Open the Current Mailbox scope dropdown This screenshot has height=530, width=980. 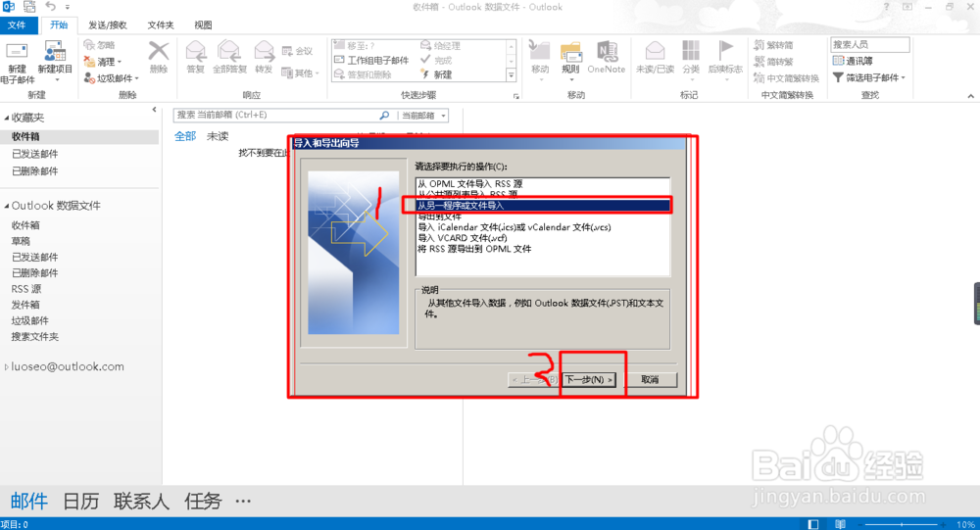[423, 116]
